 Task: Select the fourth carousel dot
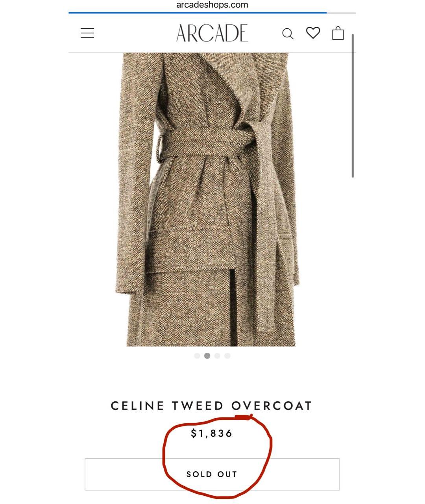click(x=227, y=356)
